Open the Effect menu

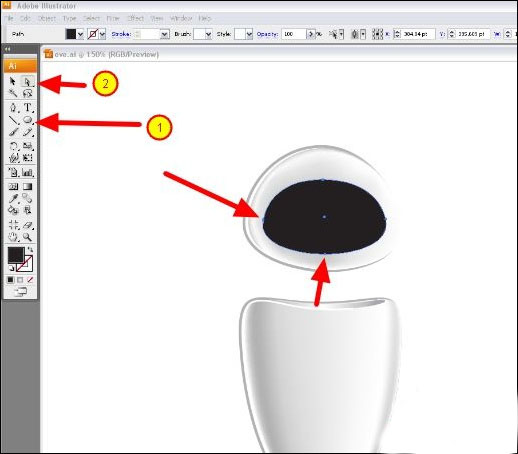tap(135, 18)
